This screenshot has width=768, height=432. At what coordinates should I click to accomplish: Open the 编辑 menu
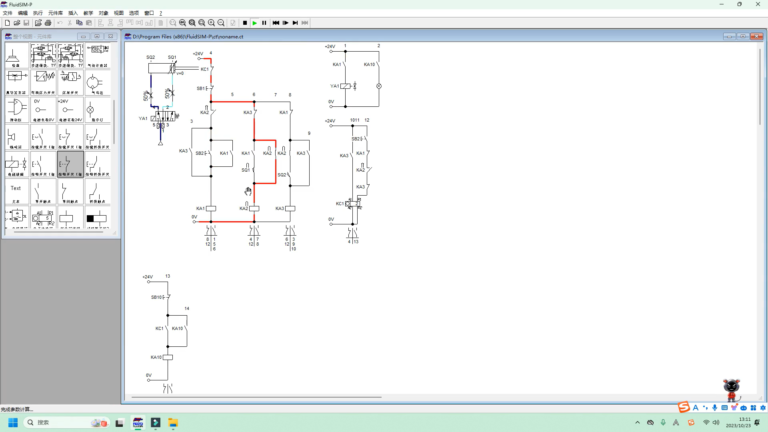point(23,13)
